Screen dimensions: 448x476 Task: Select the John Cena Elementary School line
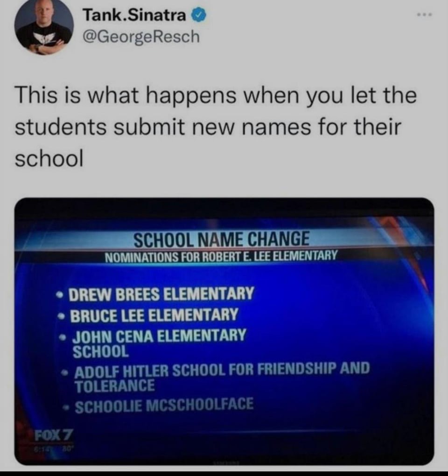(159, 343)
